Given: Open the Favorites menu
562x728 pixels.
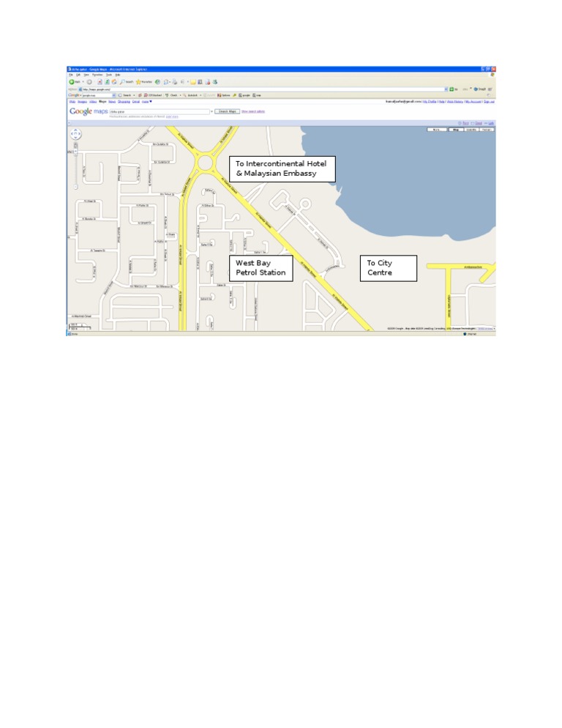Looking at the screenshot, I should 97,75.
